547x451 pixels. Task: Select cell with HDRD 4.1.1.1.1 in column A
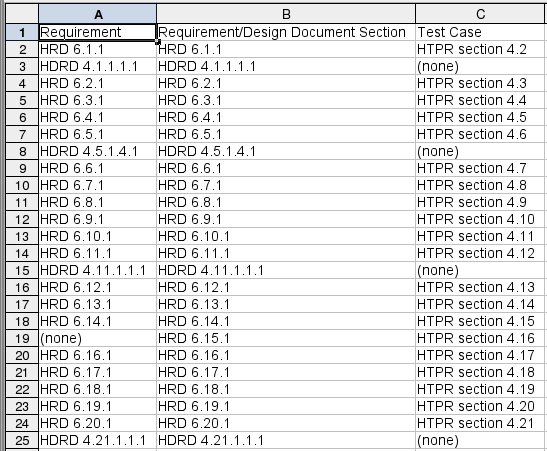click(x=97, y=66)
